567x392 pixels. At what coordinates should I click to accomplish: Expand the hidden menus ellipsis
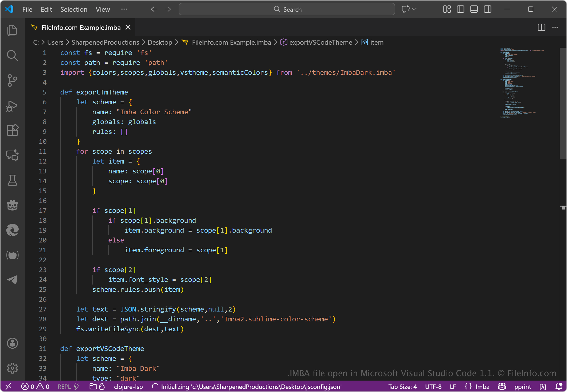click(x=124, y=9)
